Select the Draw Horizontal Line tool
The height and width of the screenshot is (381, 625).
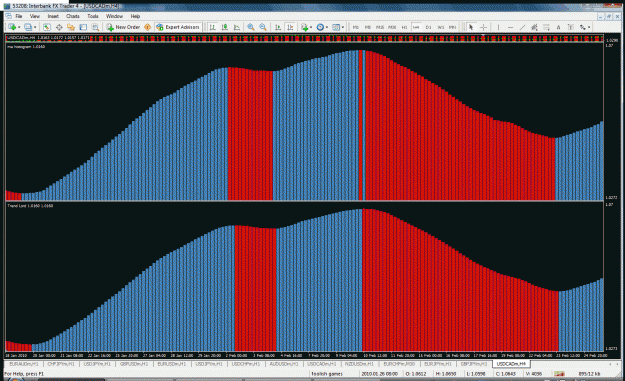point(511,27)
